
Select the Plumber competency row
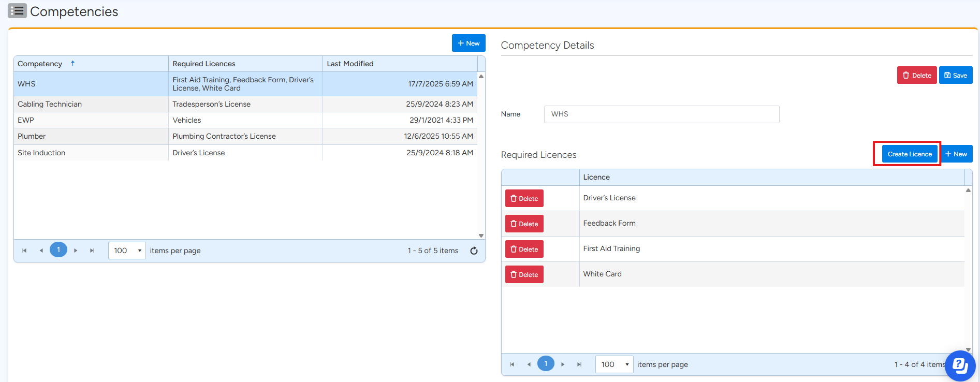32,136
